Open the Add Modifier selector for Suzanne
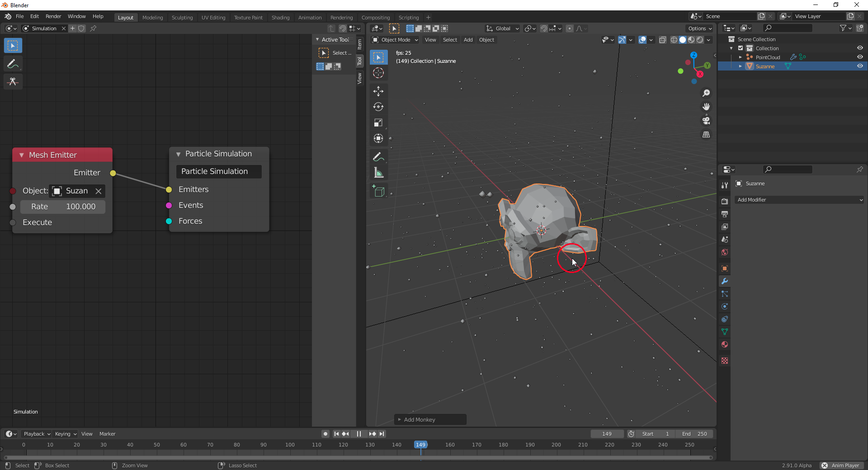This screenshot has width=868, height=470. point(798,199)
